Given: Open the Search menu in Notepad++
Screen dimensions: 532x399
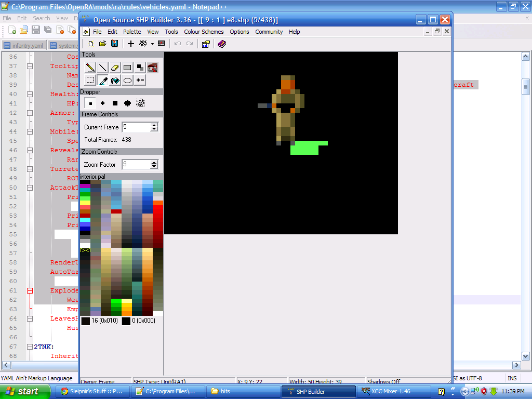Looking at the screenshot, I should click(42, 18).
